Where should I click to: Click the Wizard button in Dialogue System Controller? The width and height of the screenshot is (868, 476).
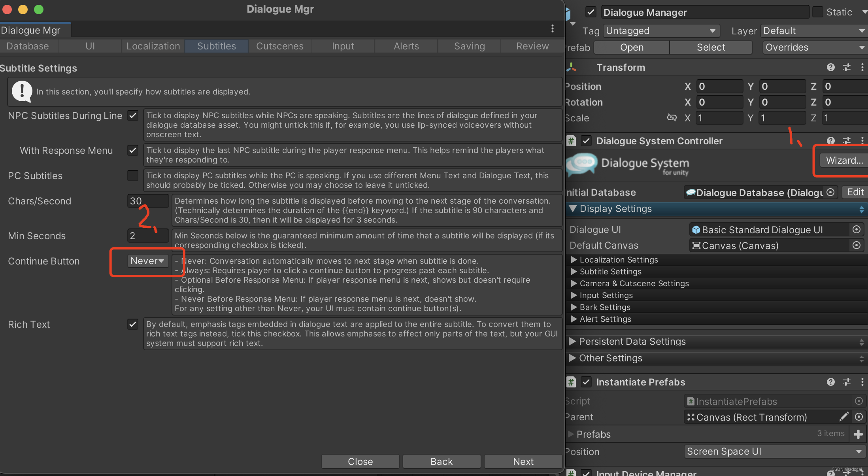(844, 160)
